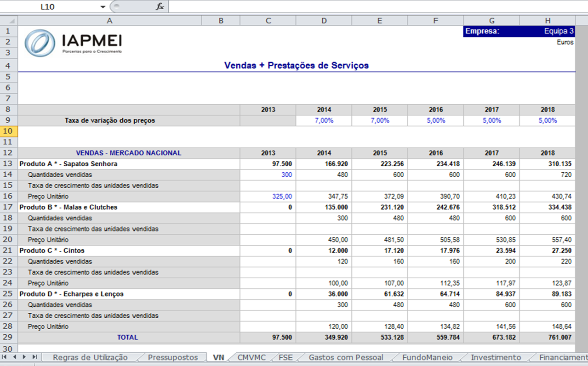The image size is (588, 366).
Task: Select column header C
Action: tap(268, 20)
